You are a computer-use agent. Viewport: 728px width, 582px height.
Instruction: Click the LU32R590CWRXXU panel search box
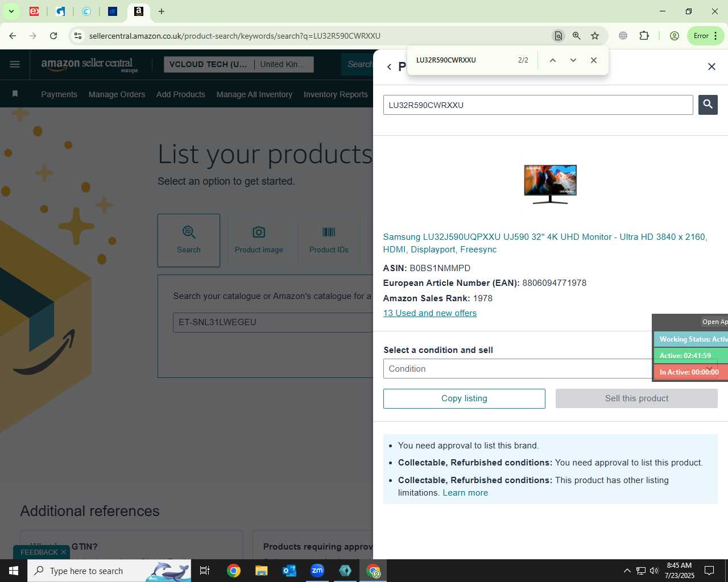[x=538, y=105]
